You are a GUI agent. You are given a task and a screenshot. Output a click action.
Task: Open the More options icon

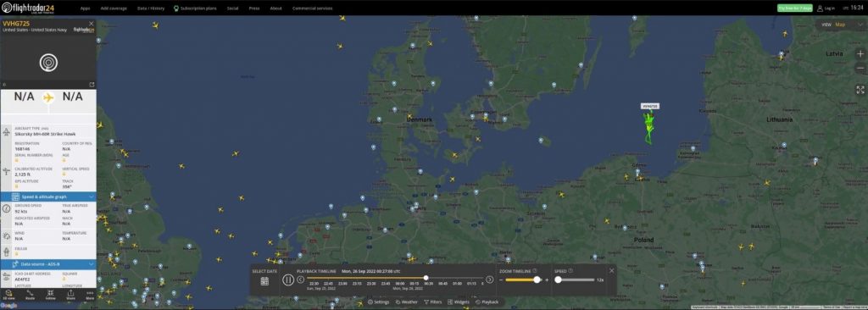(90, 294)
